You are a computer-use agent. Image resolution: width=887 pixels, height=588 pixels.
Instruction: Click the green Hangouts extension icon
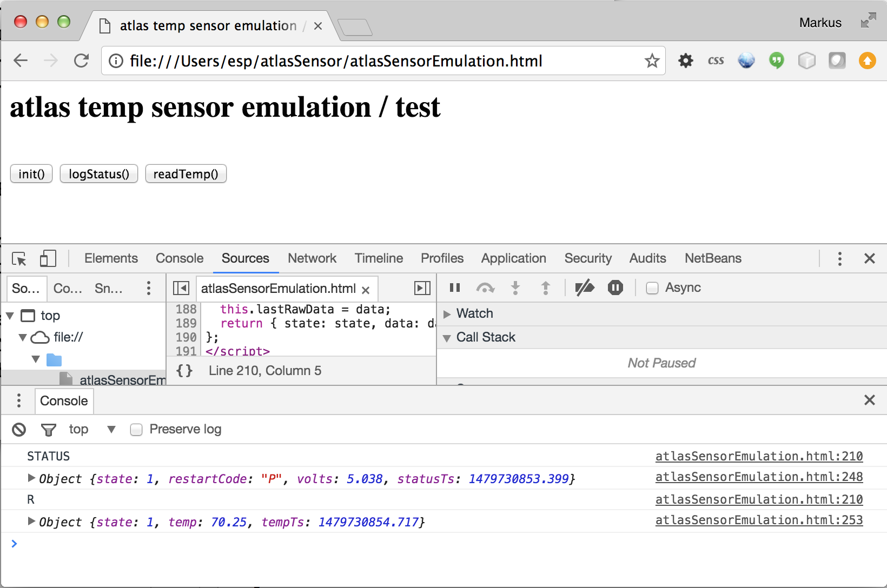click(777, 61)
